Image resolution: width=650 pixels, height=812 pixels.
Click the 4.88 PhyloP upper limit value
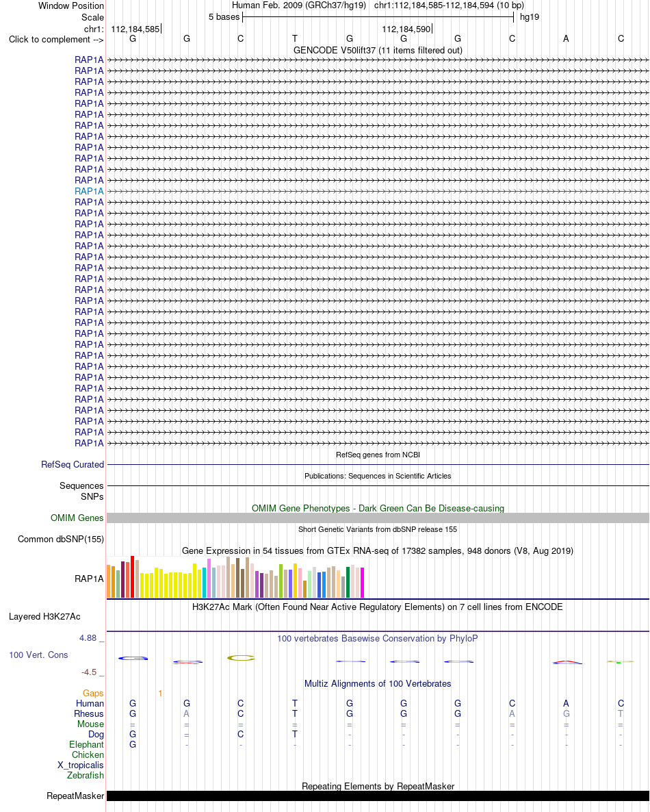click(x=88, y=638)
